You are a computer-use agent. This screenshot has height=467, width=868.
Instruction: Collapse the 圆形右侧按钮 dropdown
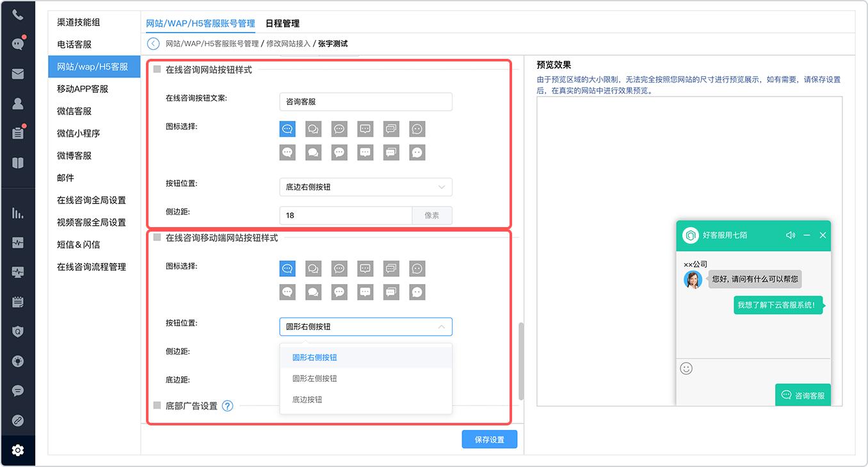366,326
